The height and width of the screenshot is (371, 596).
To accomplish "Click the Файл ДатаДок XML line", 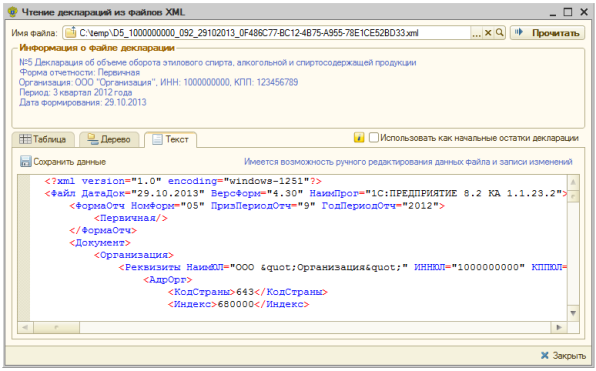I will 306,193.
